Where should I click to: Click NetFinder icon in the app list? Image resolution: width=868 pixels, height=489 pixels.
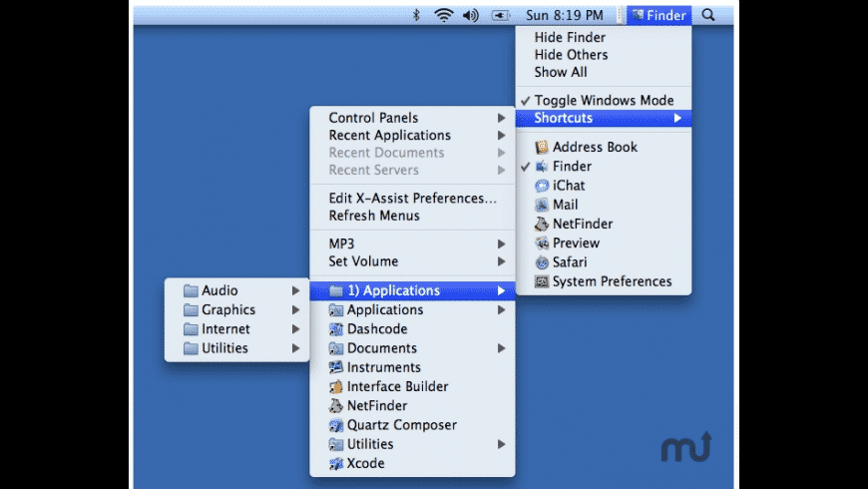pos(542,224)
